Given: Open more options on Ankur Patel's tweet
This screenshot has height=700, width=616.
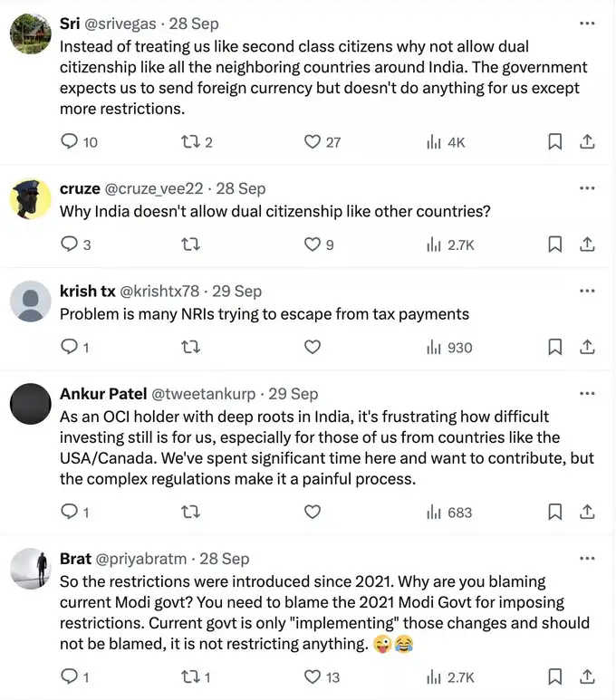Looking at the screenshot, I should [x=586, y=394].
